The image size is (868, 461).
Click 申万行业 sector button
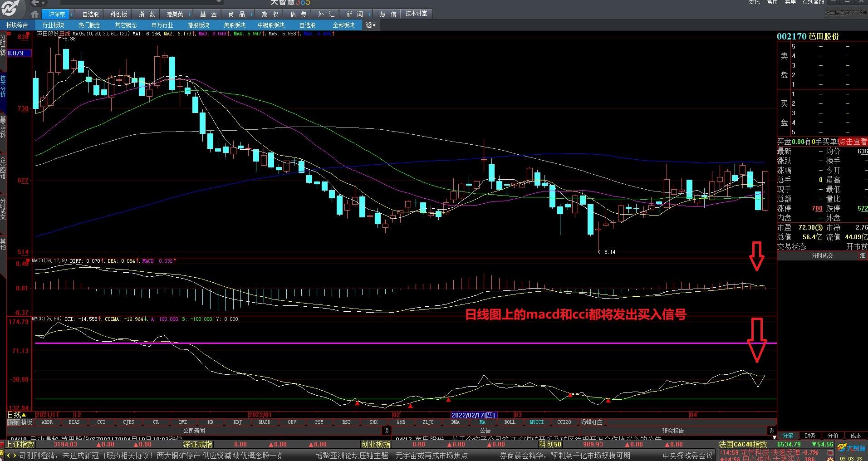(162, 25)
